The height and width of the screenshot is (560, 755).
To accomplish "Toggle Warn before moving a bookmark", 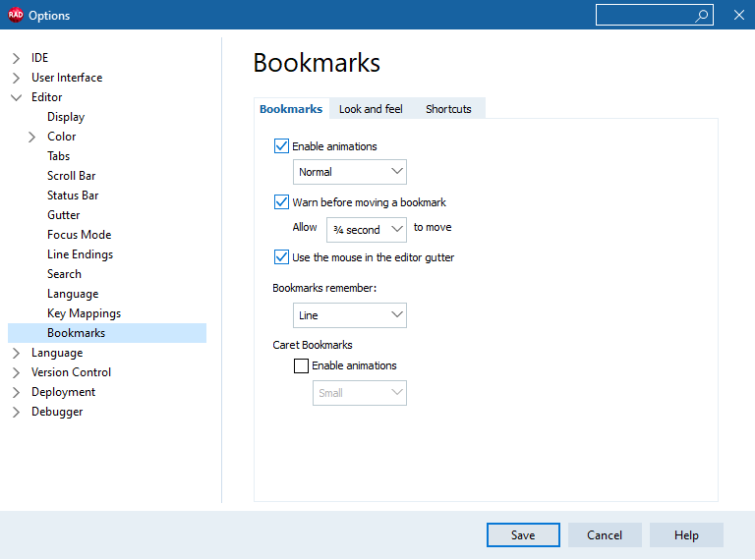I will tap(281, 202).
